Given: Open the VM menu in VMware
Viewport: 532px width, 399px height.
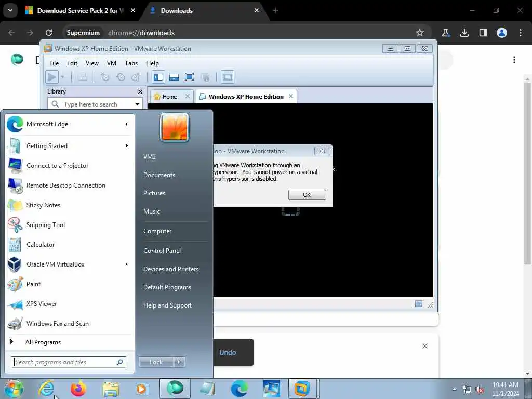Looking at the screenshot, I should 112,63.
